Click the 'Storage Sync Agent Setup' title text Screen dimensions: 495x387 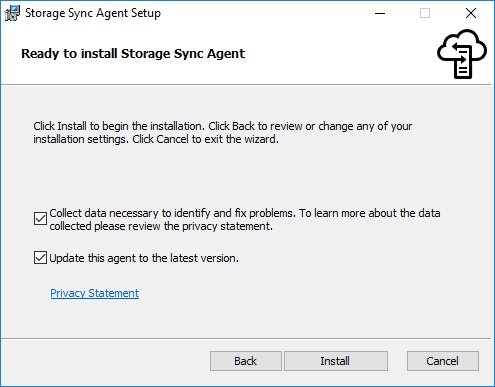(x=93, y=13)
